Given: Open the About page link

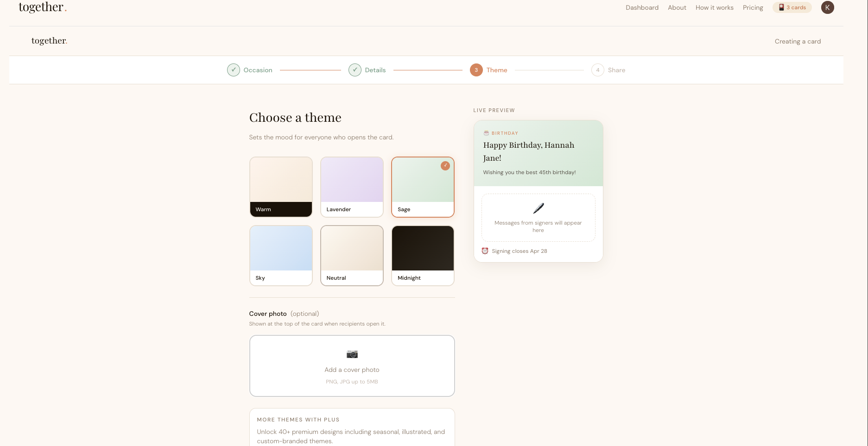Looking at the screenshot, I should point(677,7).
